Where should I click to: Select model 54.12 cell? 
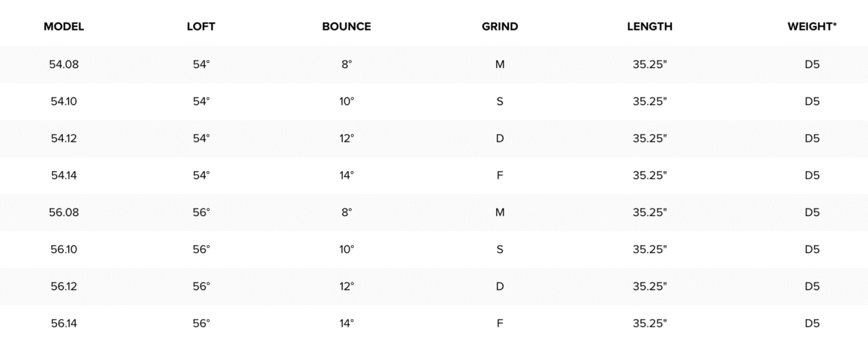pyautogui.click(x=64, y=138)
